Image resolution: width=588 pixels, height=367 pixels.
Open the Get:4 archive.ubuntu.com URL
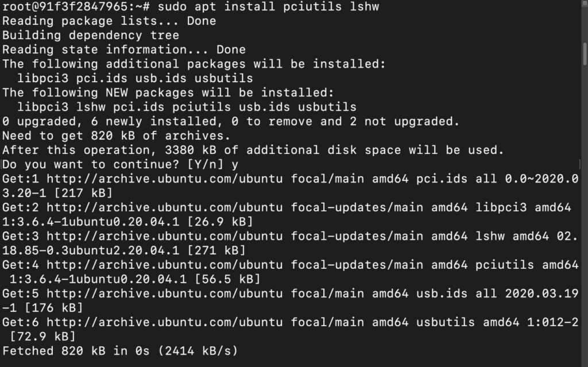(x=165, y=265)
